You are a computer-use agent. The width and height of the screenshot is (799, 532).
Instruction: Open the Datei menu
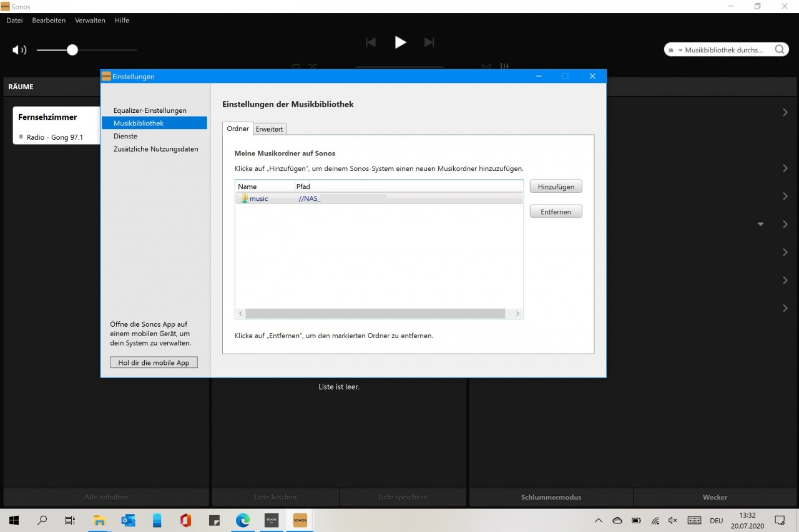(x=14, y=20)
